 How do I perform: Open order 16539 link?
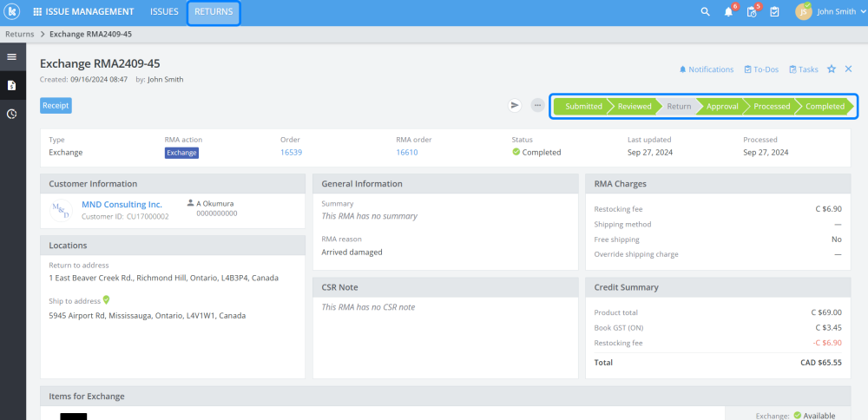click(x=291, y=152)
